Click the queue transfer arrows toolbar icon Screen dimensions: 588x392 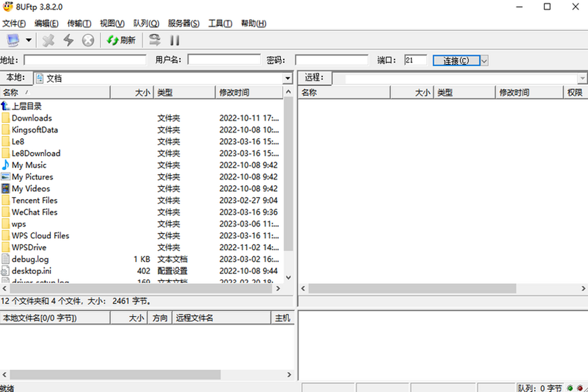[x=155, y=40]
